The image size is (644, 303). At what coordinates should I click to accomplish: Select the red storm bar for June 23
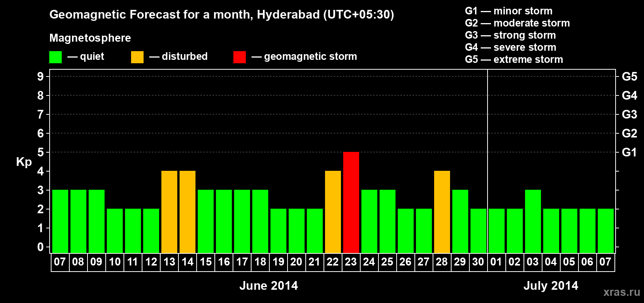pyautogui.click(x=351, y=203)
